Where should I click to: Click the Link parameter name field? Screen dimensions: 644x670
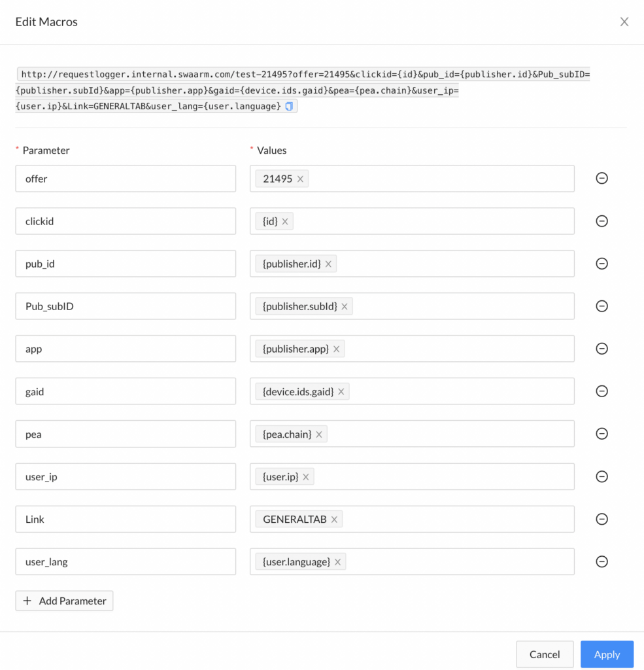tap(126, 519)
